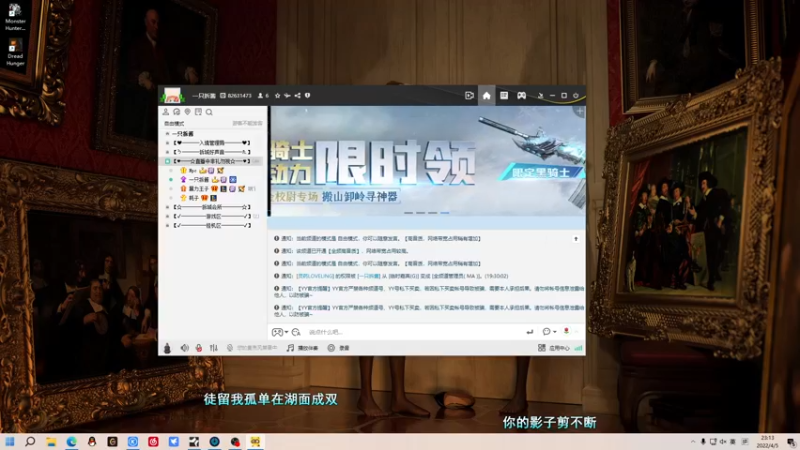The height and width of the screenshot is (450, 800).
Task: Open the audio mixer sliders icon
Action: pos(213,348)
